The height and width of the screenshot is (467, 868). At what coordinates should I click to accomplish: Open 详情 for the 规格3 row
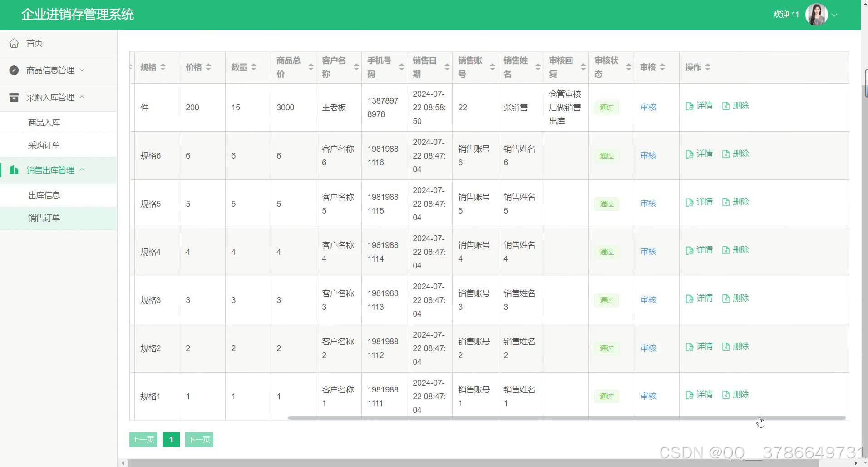699,298
